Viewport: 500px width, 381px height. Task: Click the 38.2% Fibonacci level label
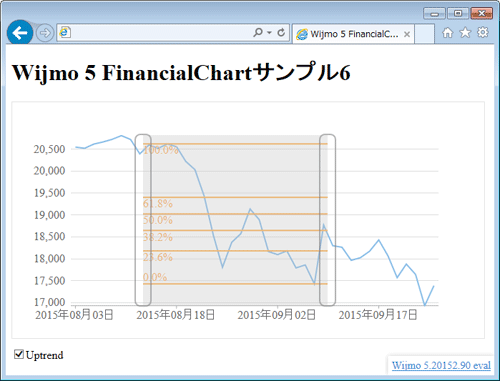[158, 237]
